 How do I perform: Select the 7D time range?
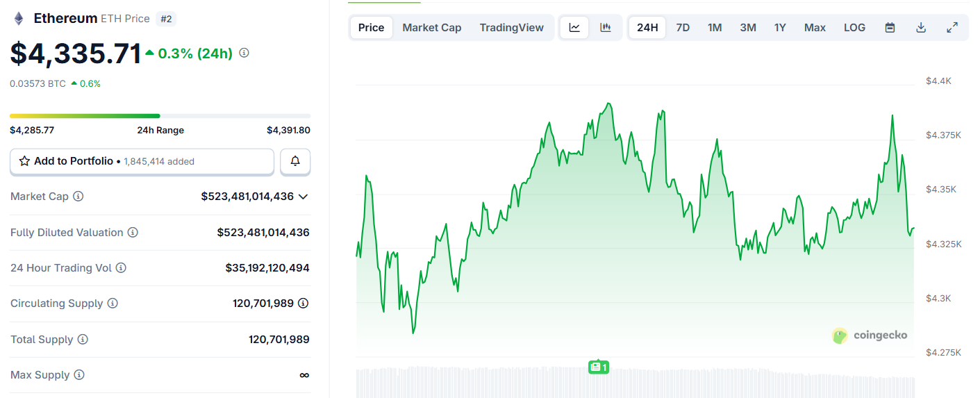(683, 28)
